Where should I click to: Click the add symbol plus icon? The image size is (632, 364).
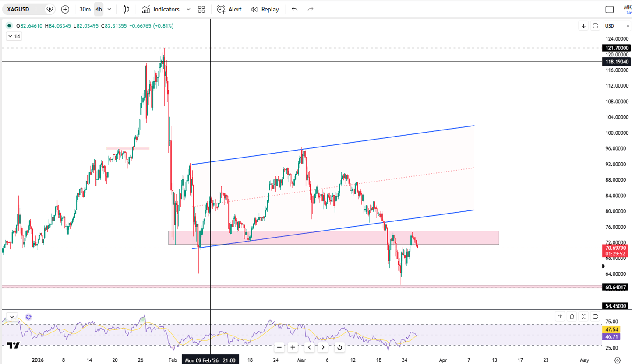[x=65, y=9]
